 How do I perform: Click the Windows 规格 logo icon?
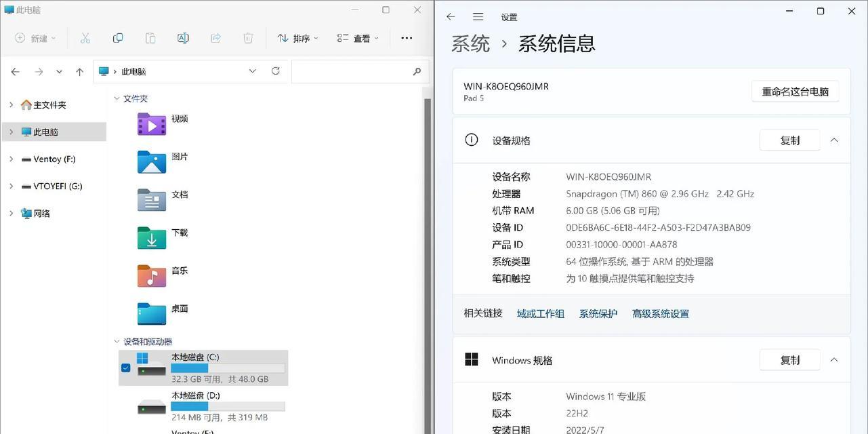[472, 359]
